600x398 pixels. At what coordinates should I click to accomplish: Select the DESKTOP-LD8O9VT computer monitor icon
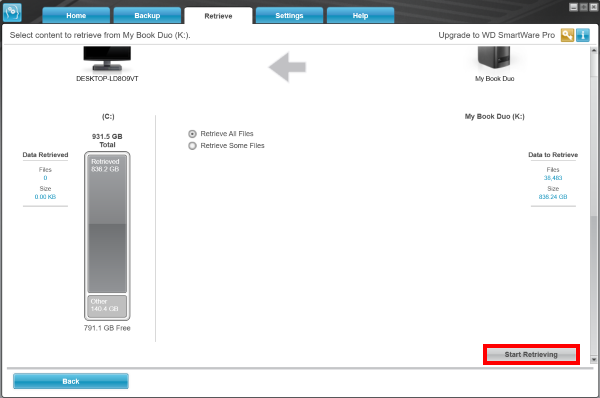[x=107, y=59]
